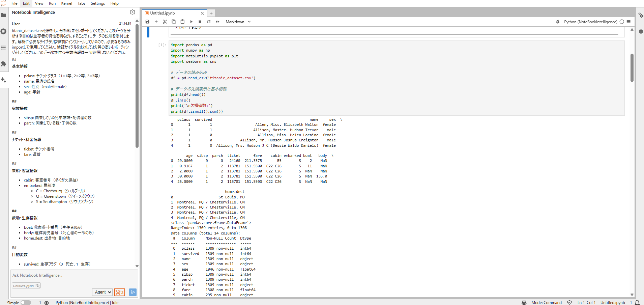Viewport: 644px width, 305px height.
Task: Open Property Inspector gears in right sidebar
Action: click(641, 15)
